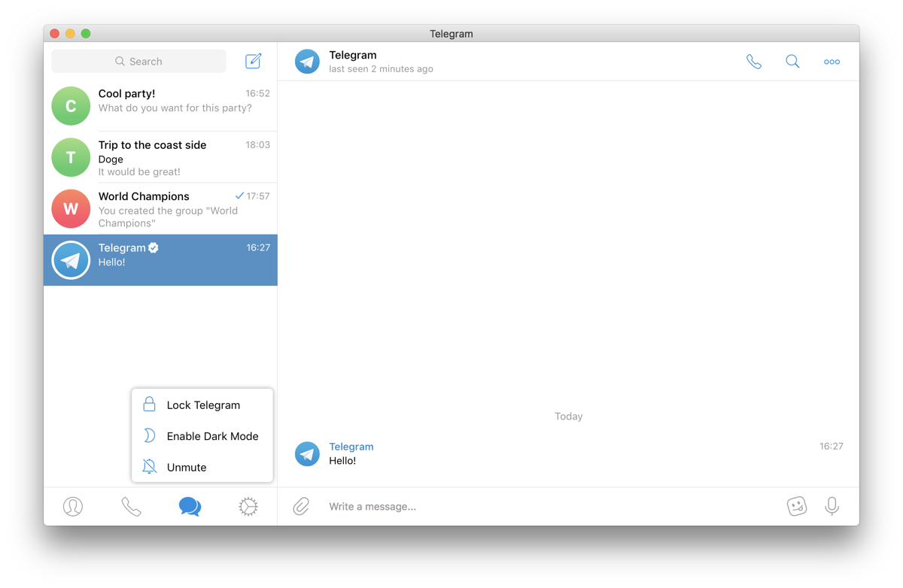Open the Cool party! chat

(160, 105)
